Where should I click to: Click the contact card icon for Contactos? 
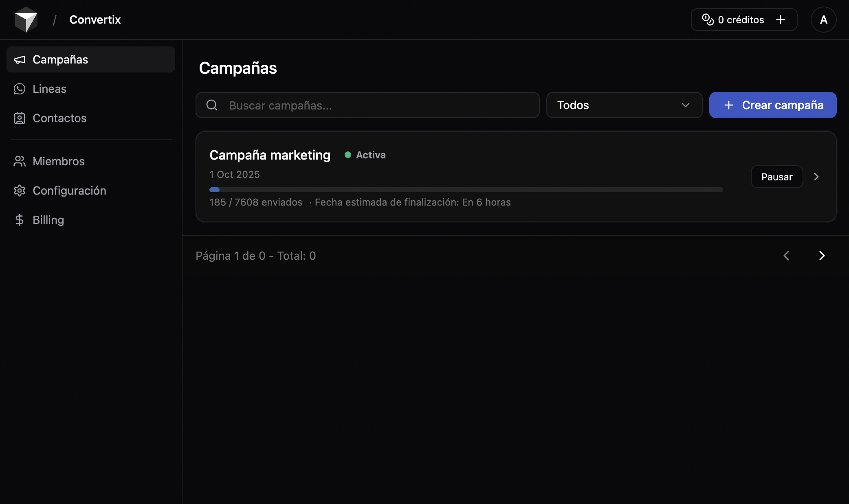(20, 118)
